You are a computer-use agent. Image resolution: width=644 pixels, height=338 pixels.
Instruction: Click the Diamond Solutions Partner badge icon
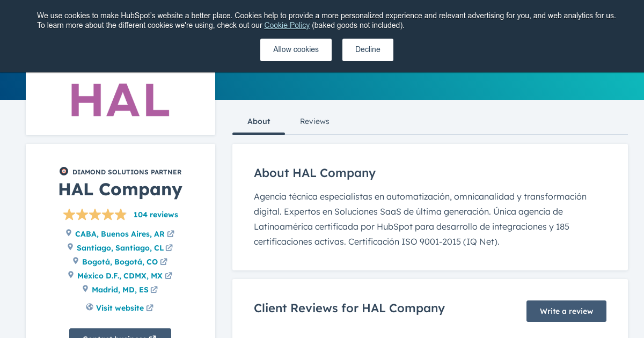(64, 171)
